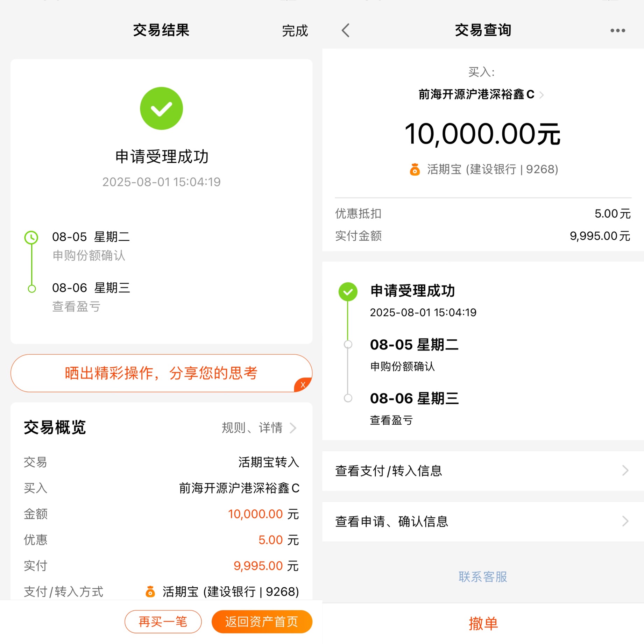Screen dimensions: 644x644
Task: Click 前海开源沪港深裕鑫C in the 买入 row
Action: [239, 488]
